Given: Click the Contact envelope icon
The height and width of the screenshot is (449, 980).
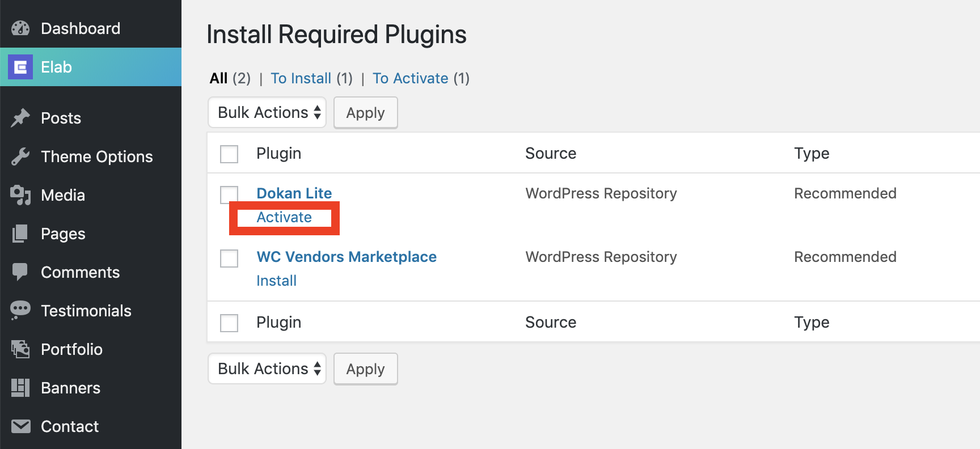Looking at the screenshot, I should (20, 426).
